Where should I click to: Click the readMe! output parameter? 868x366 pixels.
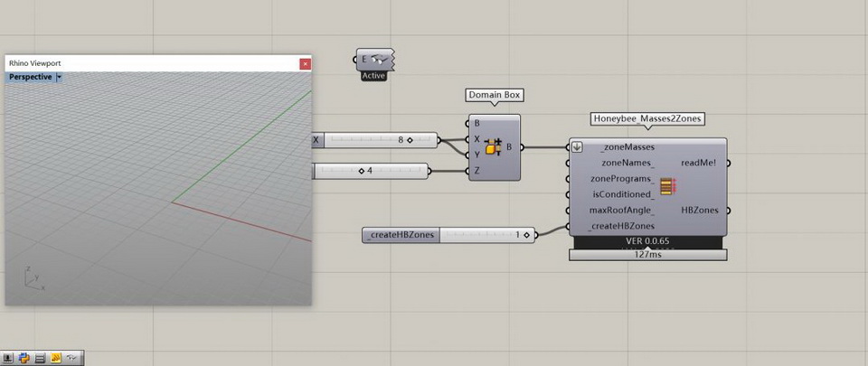698,163
